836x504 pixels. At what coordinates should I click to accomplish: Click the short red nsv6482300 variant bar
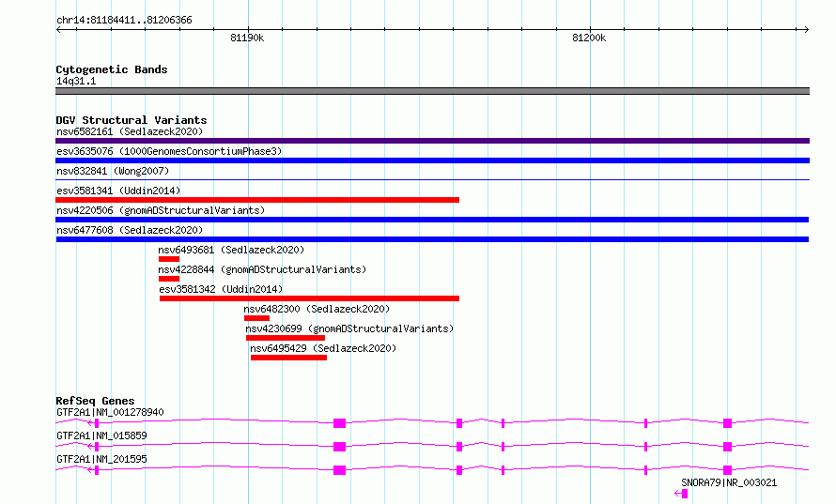[x=257, y=318]
